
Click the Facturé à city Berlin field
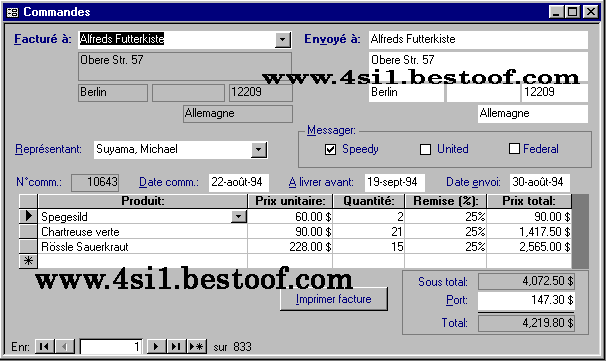tap(112, 93)
